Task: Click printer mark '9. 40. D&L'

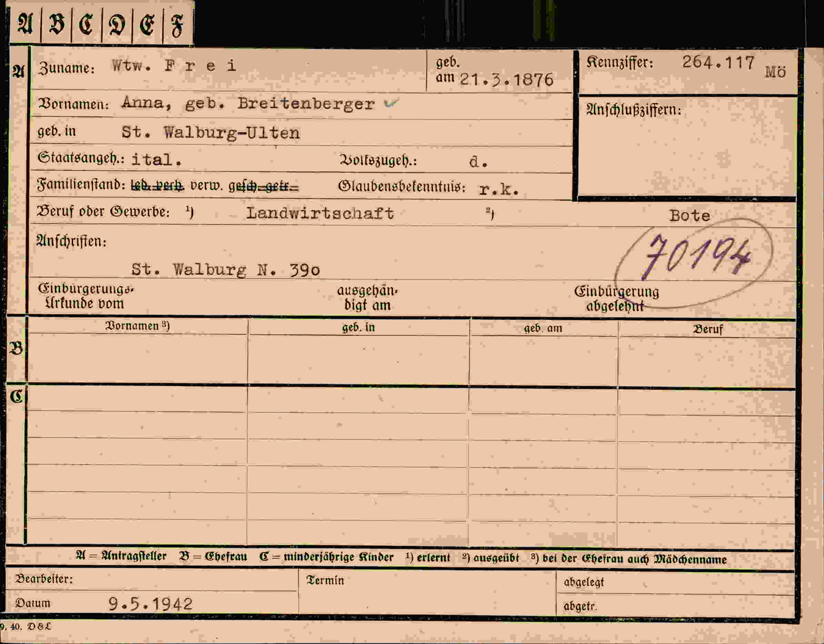Action: 26,627
